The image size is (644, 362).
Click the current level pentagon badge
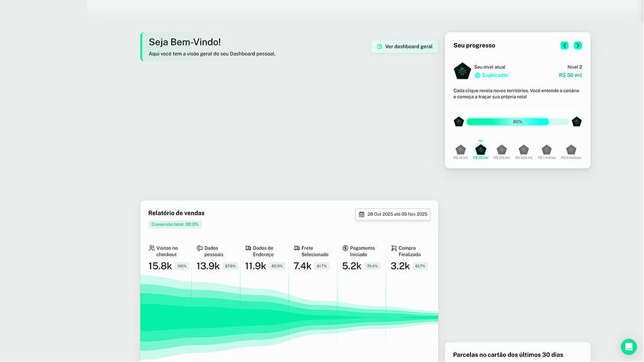pyautogui.click(x=462, y=71)
